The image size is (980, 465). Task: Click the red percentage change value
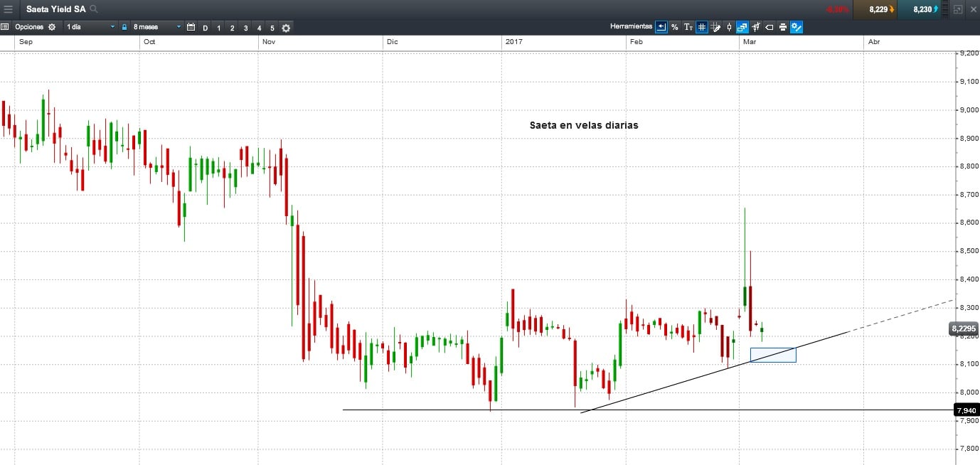837,9
